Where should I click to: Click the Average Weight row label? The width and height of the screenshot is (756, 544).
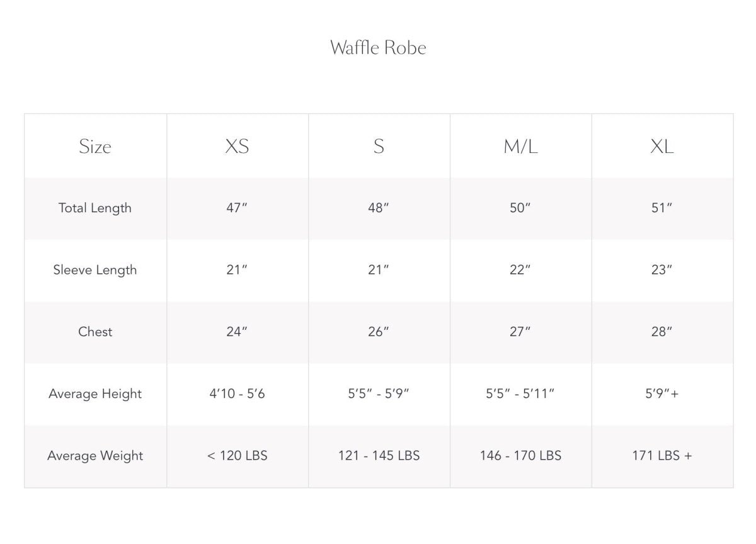pyautogui.click(x=95, y=456)
